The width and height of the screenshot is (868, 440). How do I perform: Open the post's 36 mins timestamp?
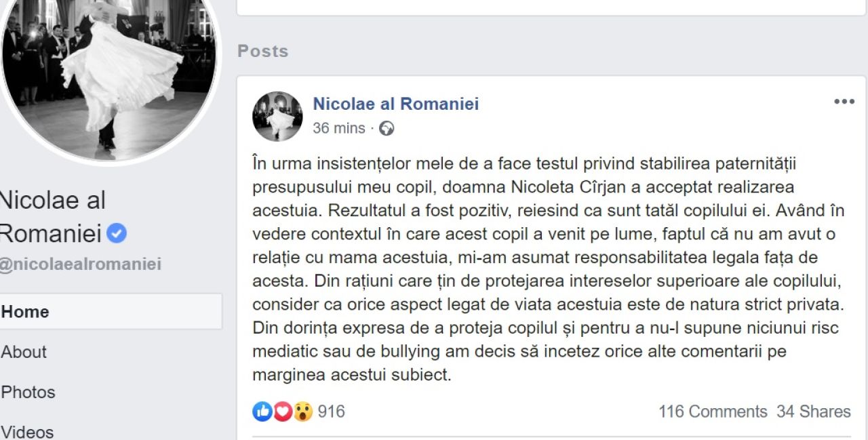tap(338, 128)
